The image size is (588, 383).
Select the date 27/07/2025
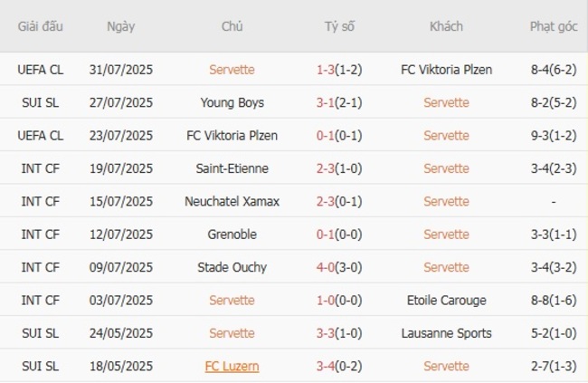[x=121, y=102]
